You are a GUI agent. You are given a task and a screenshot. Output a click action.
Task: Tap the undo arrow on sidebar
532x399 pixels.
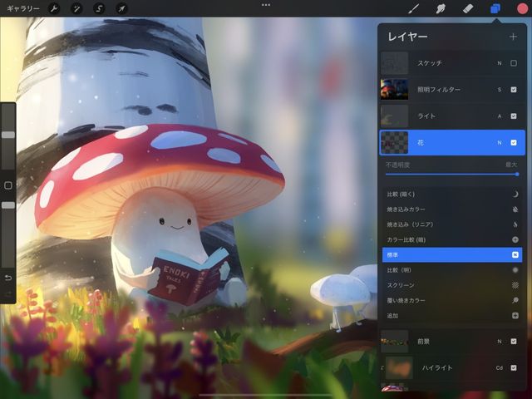pos(8,278)
